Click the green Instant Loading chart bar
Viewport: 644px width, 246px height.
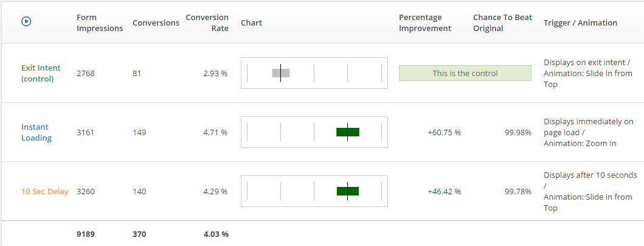pyautogui.click(x=348, y=132)
